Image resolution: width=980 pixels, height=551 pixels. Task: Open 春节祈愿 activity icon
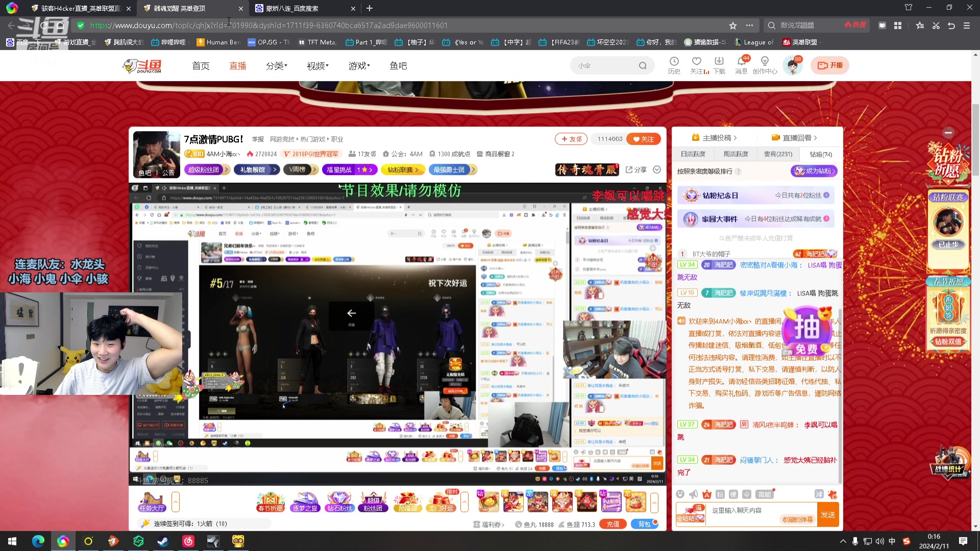click(x=271, y=502)
